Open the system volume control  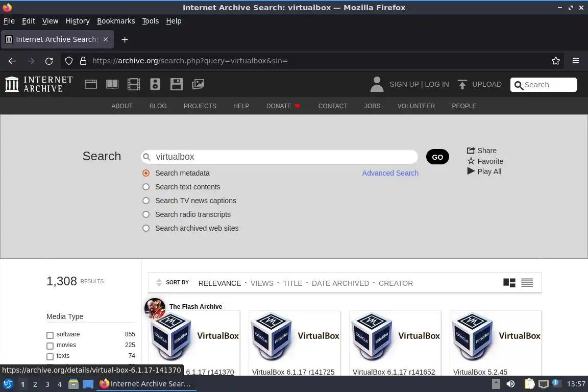(x=510, y=384)
